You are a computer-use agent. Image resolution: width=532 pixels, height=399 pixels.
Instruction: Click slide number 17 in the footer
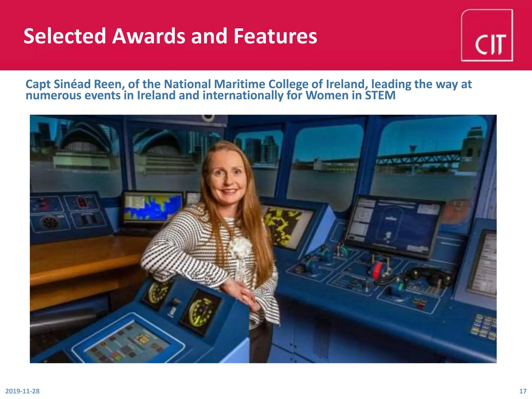pyautogui.click(x=523, y=391)
